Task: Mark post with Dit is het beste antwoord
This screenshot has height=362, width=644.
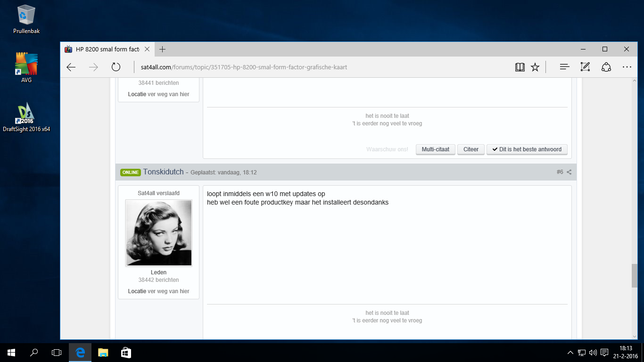Action: (x=527, y=149)
